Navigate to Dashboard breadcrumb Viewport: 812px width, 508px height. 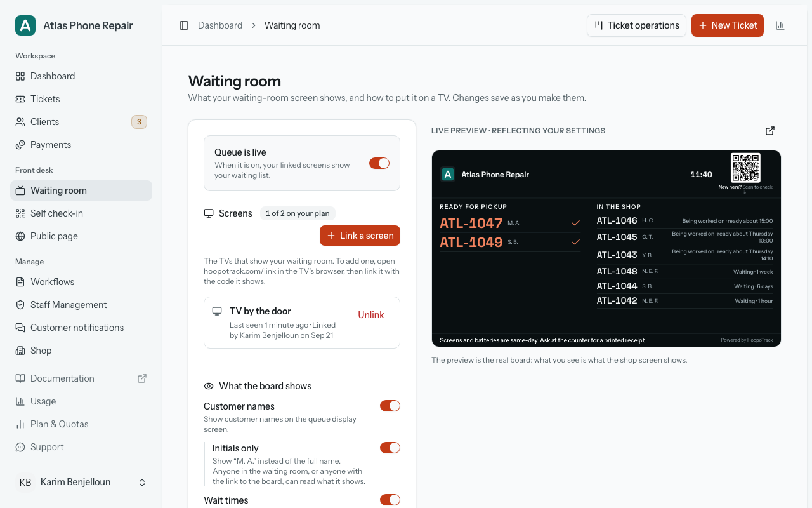click(220, 25)
